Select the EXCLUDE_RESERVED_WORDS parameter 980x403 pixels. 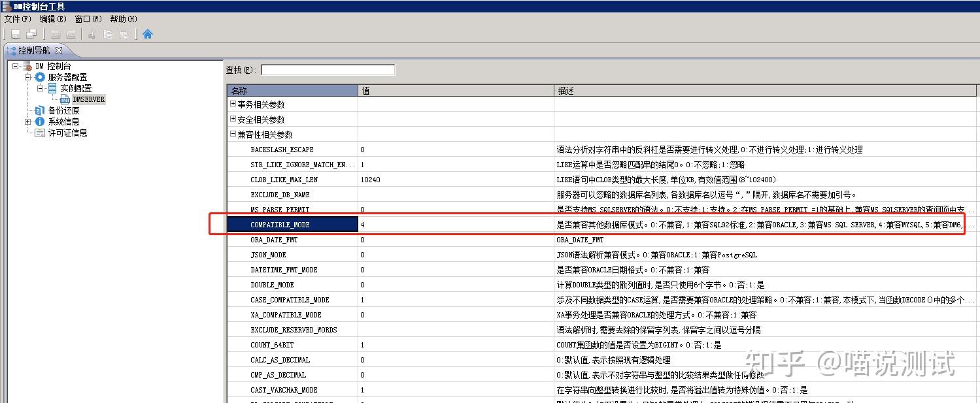[x=294, y=330]
